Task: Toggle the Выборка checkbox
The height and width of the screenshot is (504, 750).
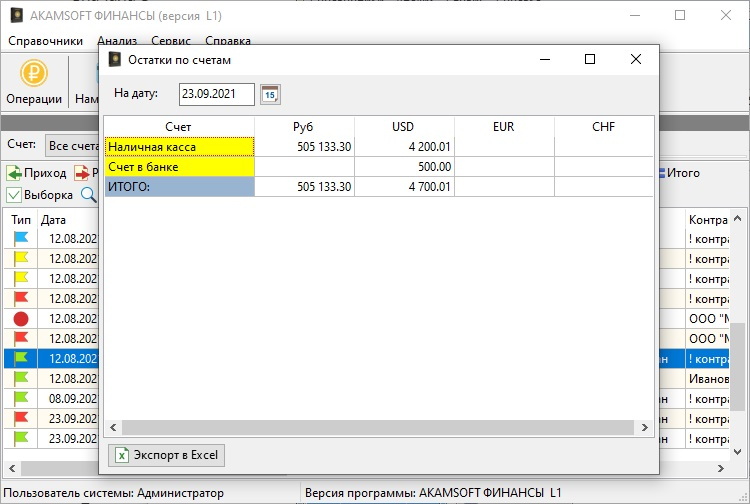Action: (15, 195)
